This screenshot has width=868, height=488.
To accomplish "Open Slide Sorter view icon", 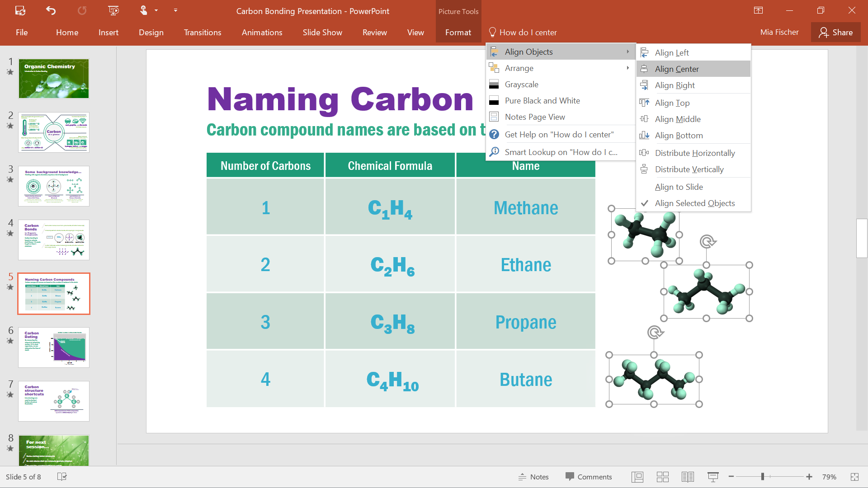I will coord(662,477).
